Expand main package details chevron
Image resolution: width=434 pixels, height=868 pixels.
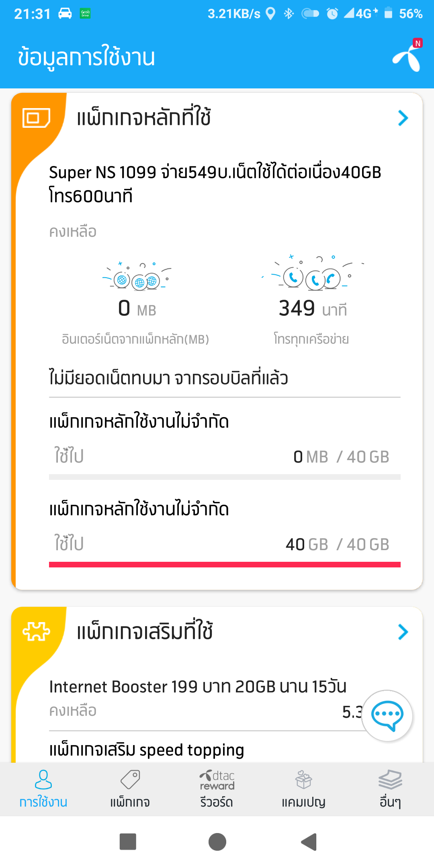pyautogui.click(x=403, y=118)
